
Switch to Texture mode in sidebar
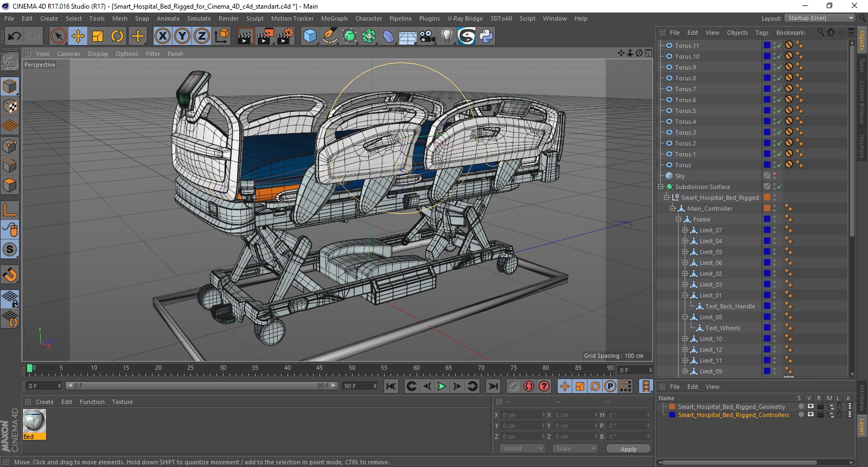[10, 106]
